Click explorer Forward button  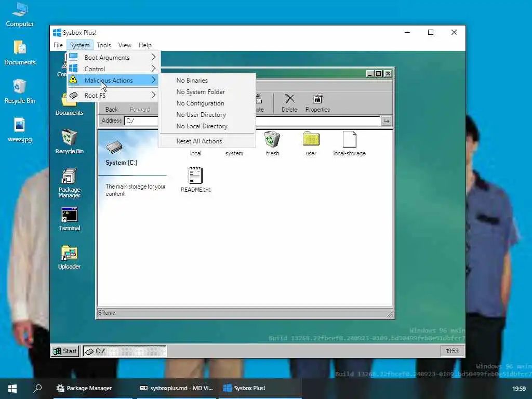tap(140, 109)
